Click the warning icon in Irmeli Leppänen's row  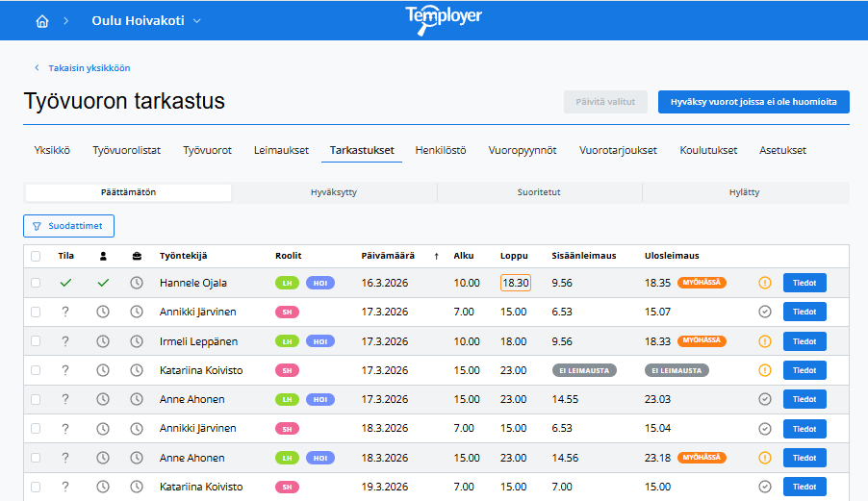(x=764, y=341)
